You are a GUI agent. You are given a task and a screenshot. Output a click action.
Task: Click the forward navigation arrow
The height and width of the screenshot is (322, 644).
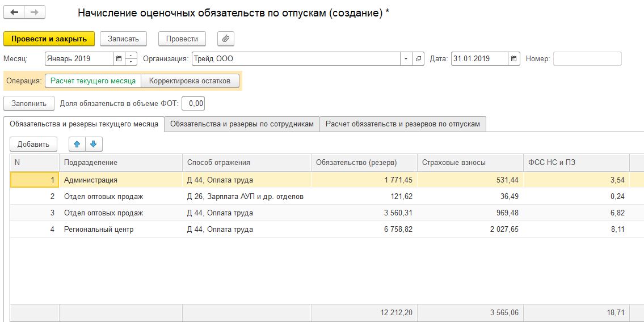coord(35,12)
